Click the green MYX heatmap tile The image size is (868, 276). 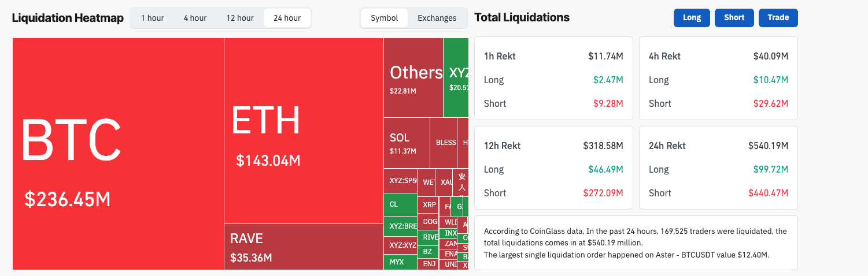pos(400,262)
